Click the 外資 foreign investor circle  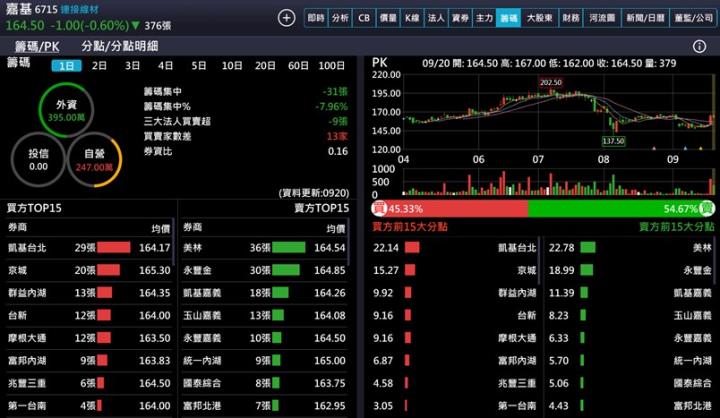point(66,109)
